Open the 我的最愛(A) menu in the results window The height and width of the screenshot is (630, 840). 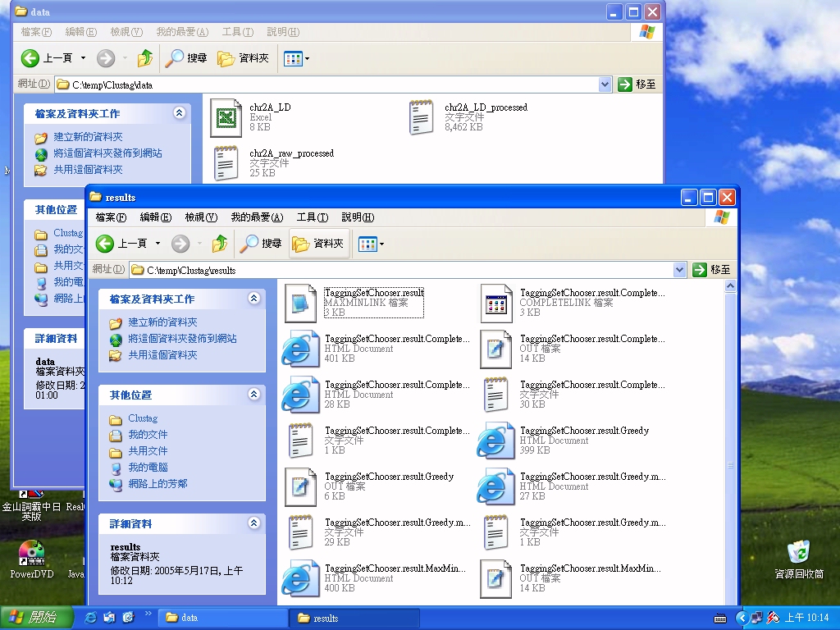257,217
